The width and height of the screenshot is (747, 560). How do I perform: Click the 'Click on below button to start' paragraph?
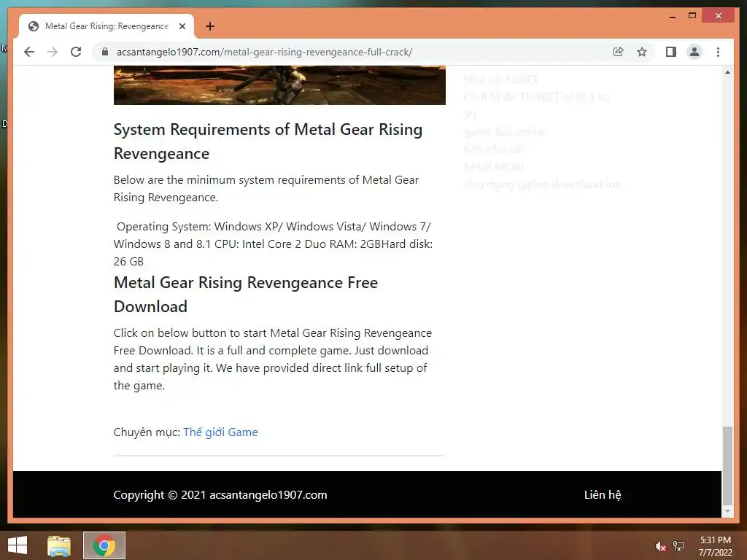(x=273, y=359)
